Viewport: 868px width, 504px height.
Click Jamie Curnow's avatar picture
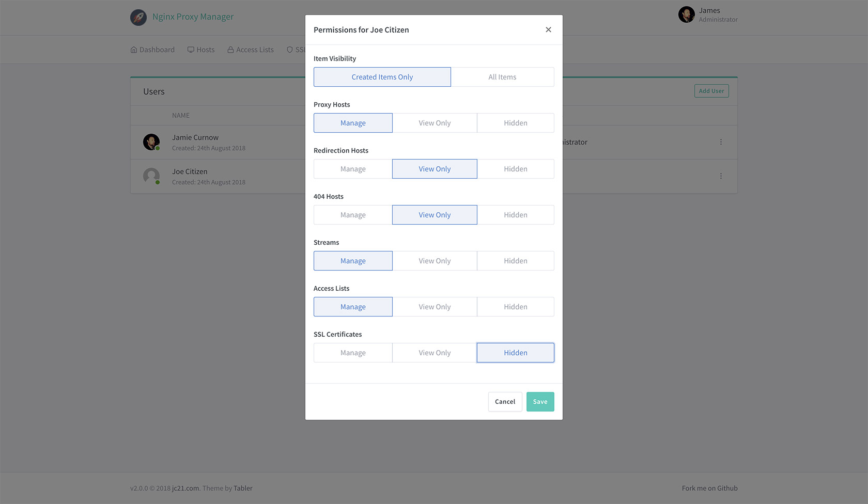pos(151,141)
